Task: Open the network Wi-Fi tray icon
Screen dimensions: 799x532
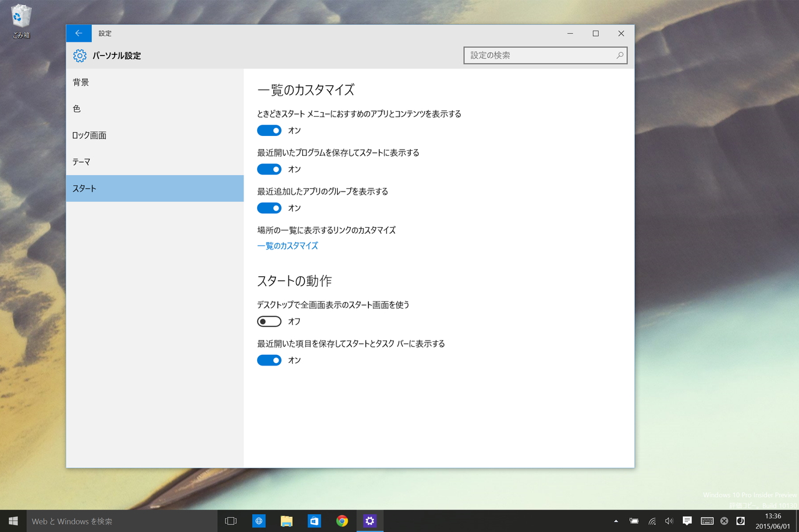Action: [652, 521]
